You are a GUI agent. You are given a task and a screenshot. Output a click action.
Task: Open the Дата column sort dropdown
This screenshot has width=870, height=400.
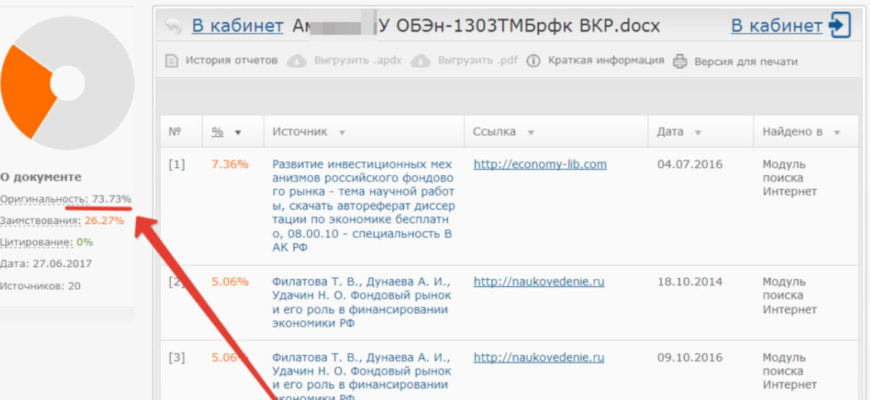(700, 132)
